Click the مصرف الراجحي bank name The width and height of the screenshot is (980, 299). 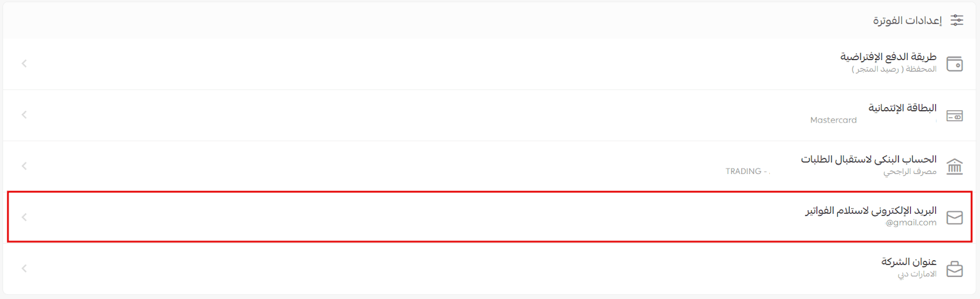[x=910, y=172]
